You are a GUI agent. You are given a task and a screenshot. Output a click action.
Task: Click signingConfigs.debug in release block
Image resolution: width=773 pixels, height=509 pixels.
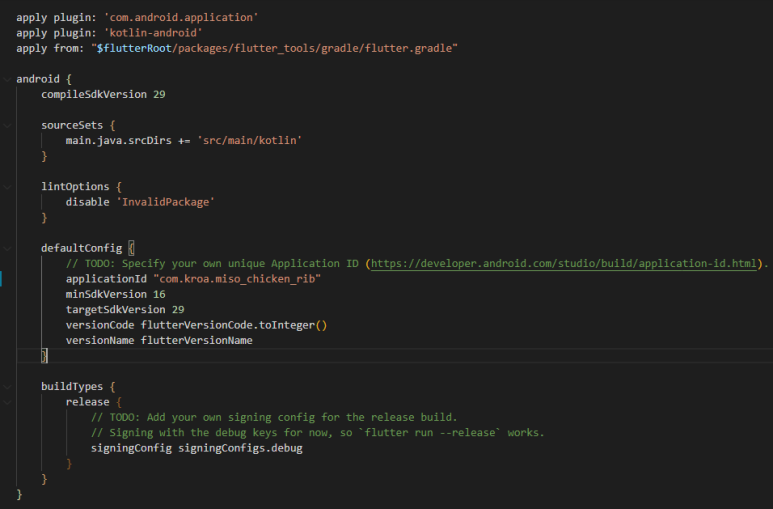point(240,448)
